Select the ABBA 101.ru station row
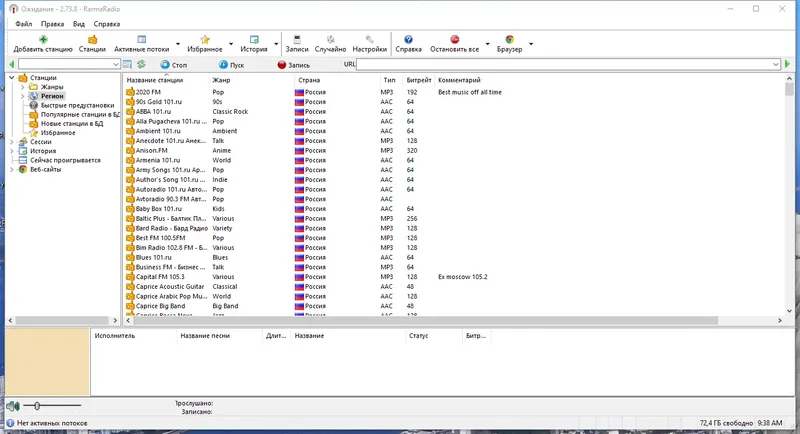Screen dimensions: 800x434 click(153, 112)
